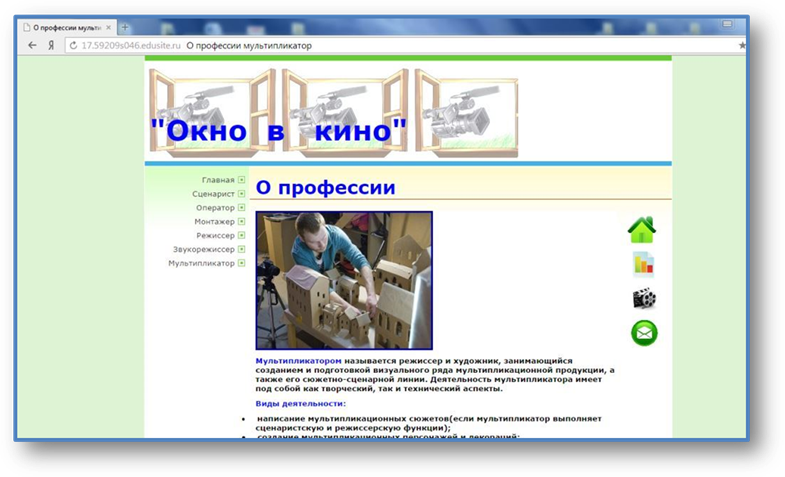This screenshot has width=785, height=477.
Task: Open the green mail envelope icon
Action: pyautogui.click(x=644, y=333)
